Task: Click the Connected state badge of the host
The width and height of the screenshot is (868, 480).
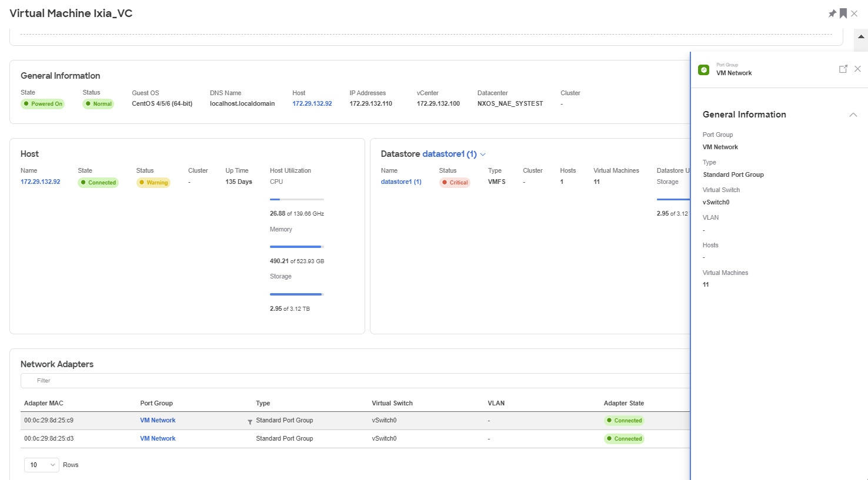Action: coord(98,182)
